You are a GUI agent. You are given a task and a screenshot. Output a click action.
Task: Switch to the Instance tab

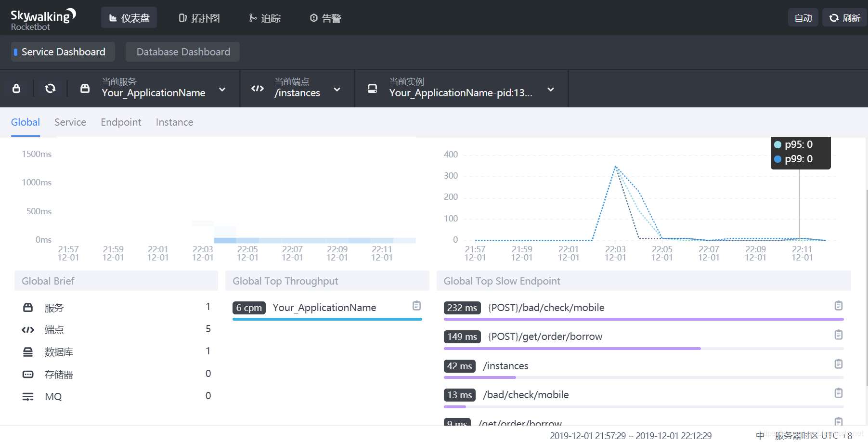[174, 122]
